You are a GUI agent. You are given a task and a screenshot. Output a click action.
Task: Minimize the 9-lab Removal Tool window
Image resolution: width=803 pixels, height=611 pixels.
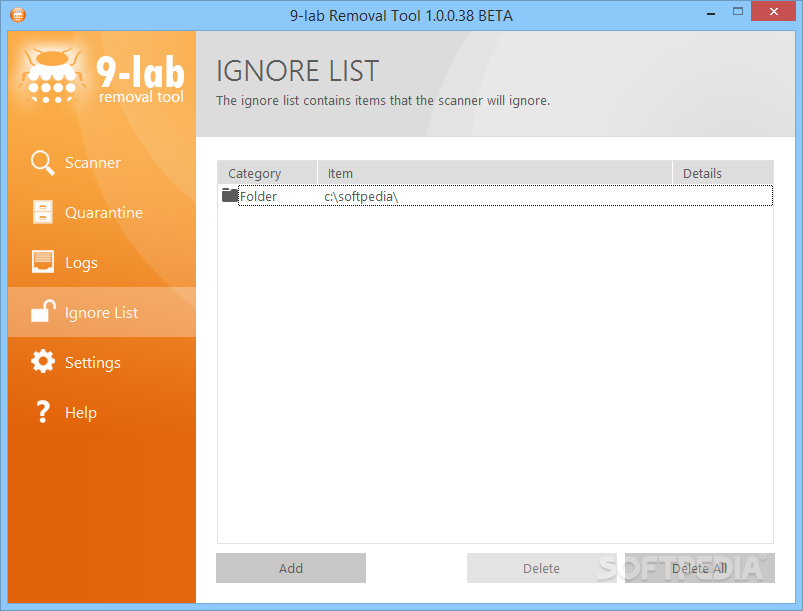tap(711, 12)
